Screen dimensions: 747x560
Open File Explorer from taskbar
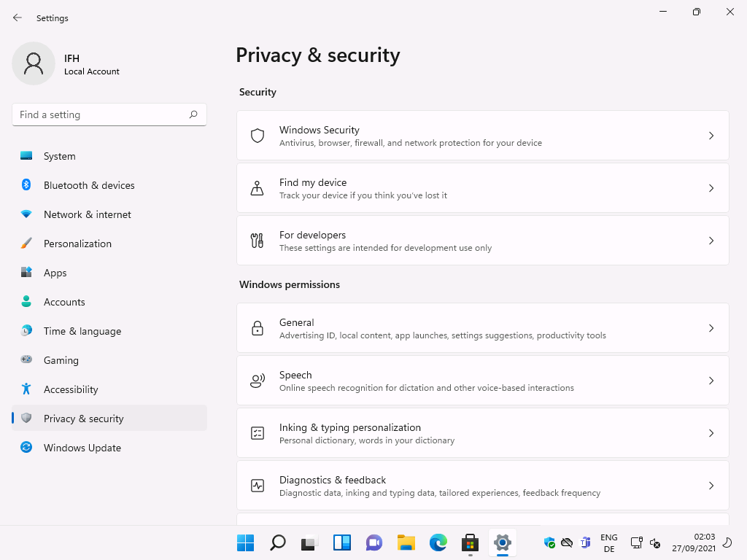(406, 542)
